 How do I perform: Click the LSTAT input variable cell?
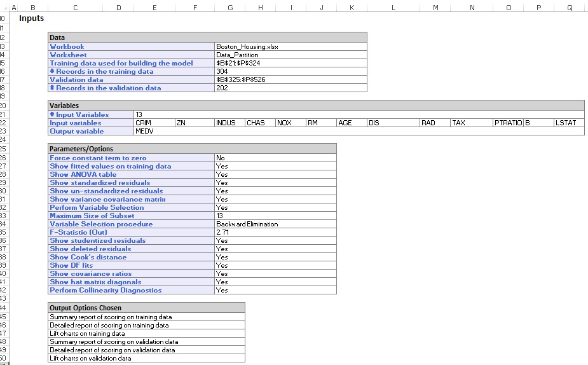[x=568, y=123]
